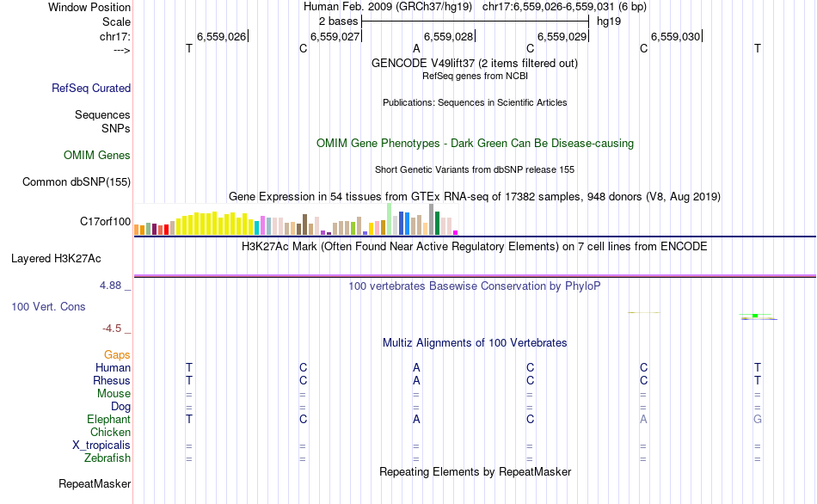
Task: Click the 6,559,026 position tick label
Action: click(221, 36)
